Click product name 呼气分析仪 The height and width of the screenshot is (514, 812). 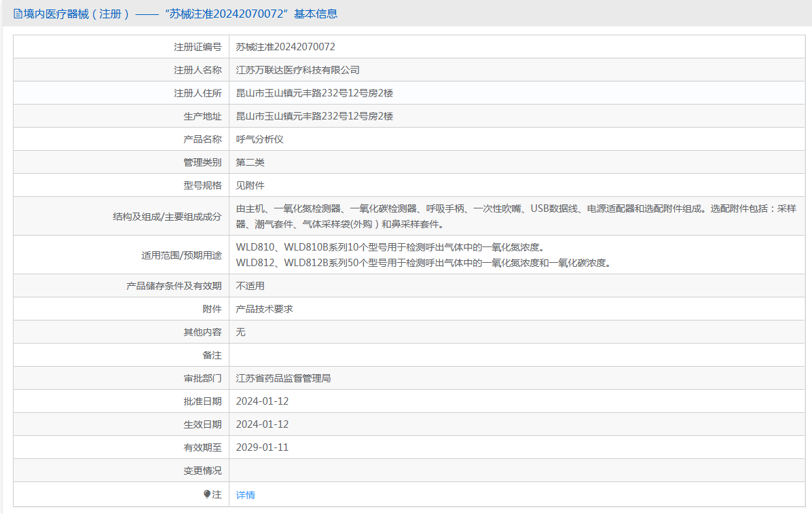(259, 139)
